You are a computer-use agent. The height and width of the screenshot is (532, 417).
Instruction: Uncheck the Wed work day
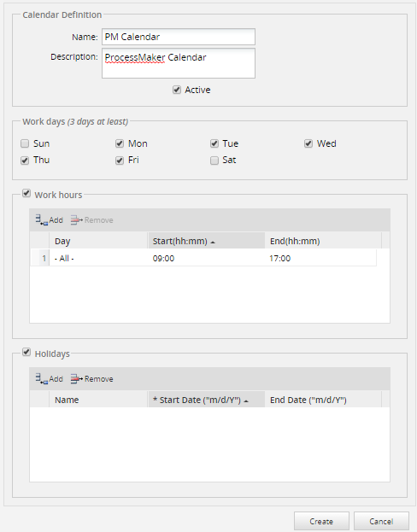(x=308, y=143)
